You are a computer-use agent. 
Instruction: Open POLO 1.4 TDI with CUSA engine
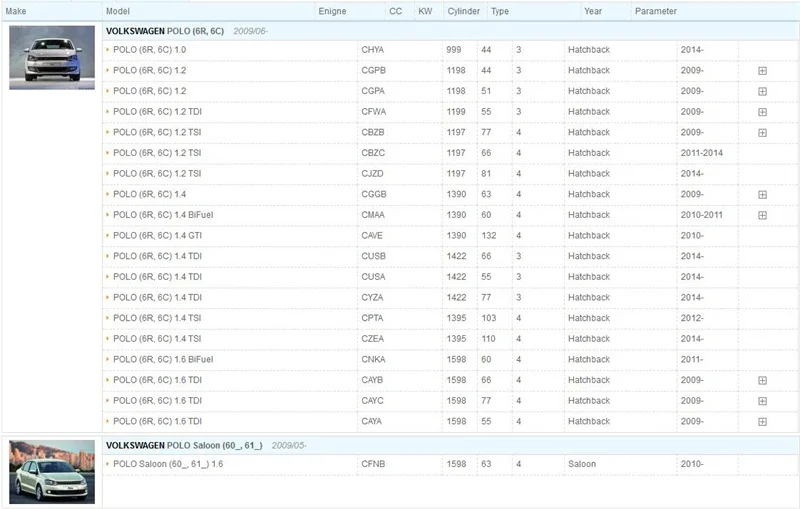(157, 277)
